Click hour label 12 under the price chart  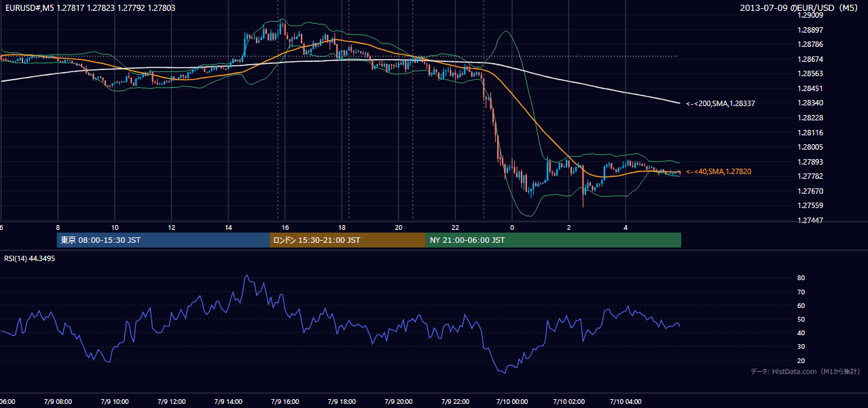click(172, 227)
